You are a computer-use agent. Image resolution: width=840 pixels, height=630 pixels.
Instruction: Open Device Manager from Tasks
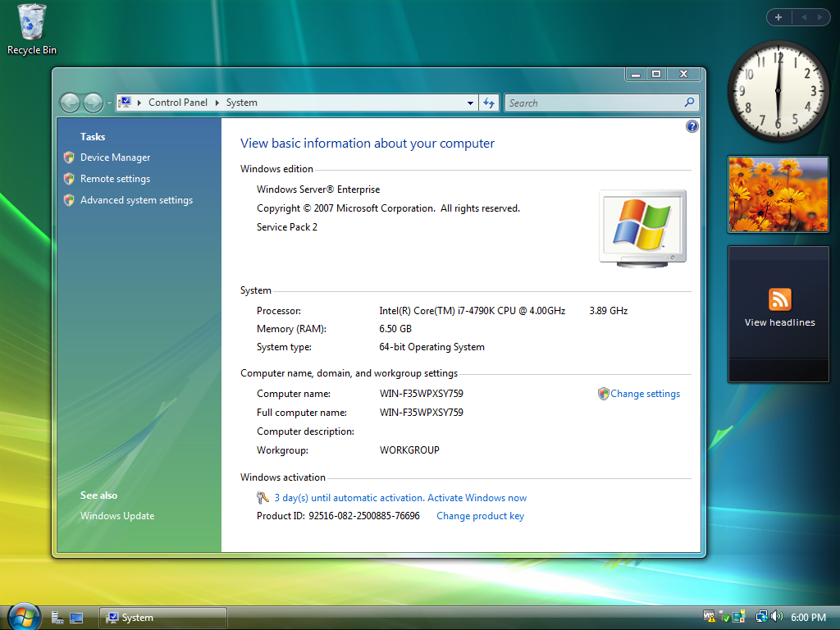point(115,157)
